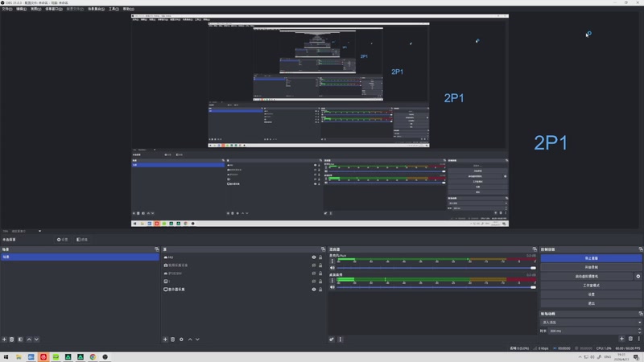Open the Tools (工具) menu
This screenshot has height=362, width=644.
pyautogui.click(x=114, y=9)
